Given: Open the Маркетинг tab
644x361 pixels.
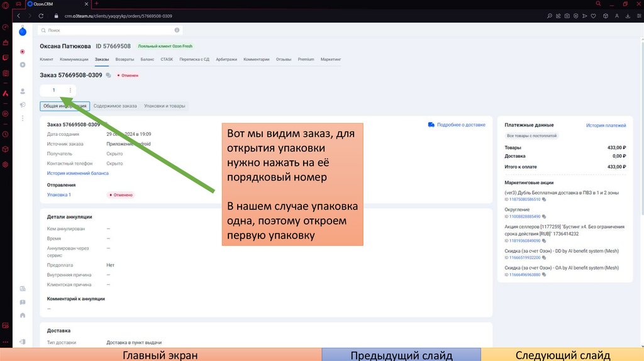Looking at the screenshot, I should click(x=331, y=60).
